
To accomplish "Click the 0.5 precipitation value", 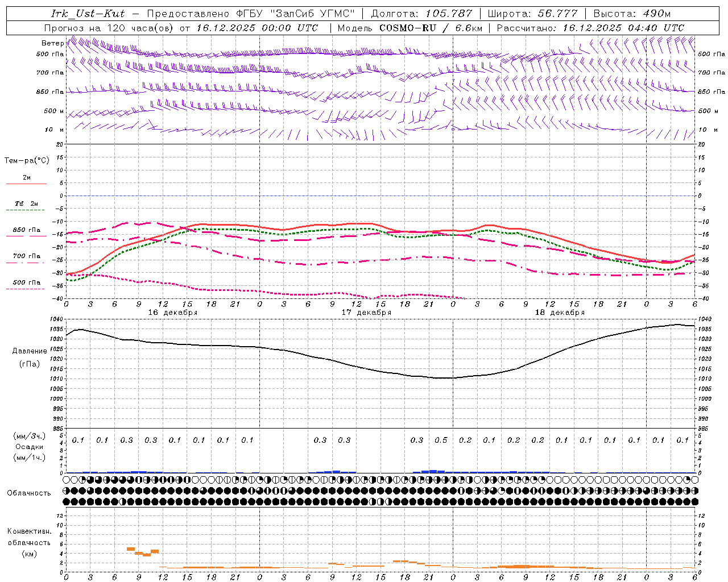I will [441, 440].
